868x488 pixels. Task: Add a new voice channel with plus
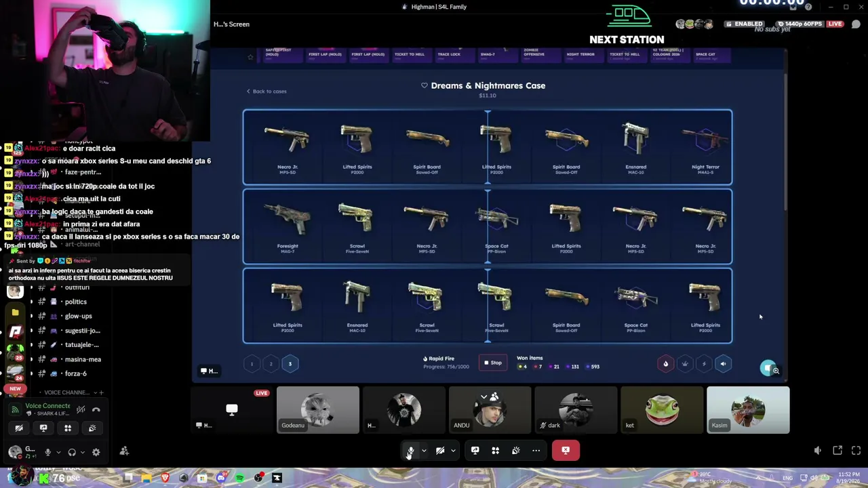coord(101,392)
